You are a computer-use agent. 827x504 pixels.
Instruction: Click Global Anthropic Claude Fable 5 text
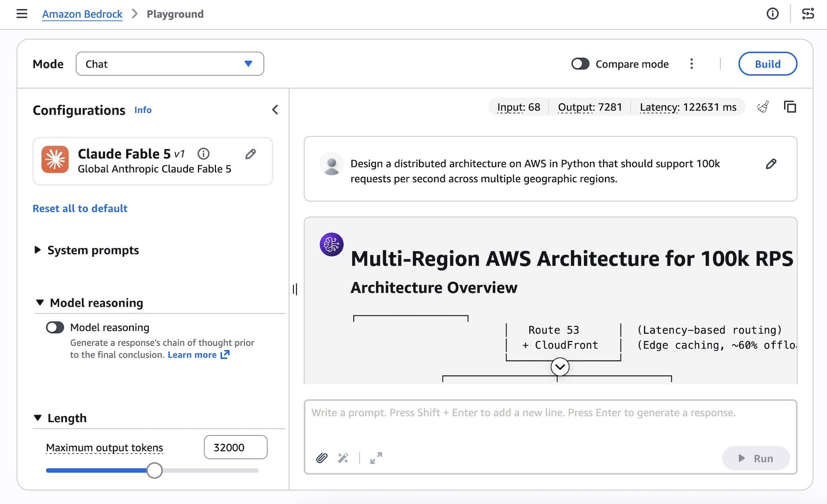click(x=154, y=169)
